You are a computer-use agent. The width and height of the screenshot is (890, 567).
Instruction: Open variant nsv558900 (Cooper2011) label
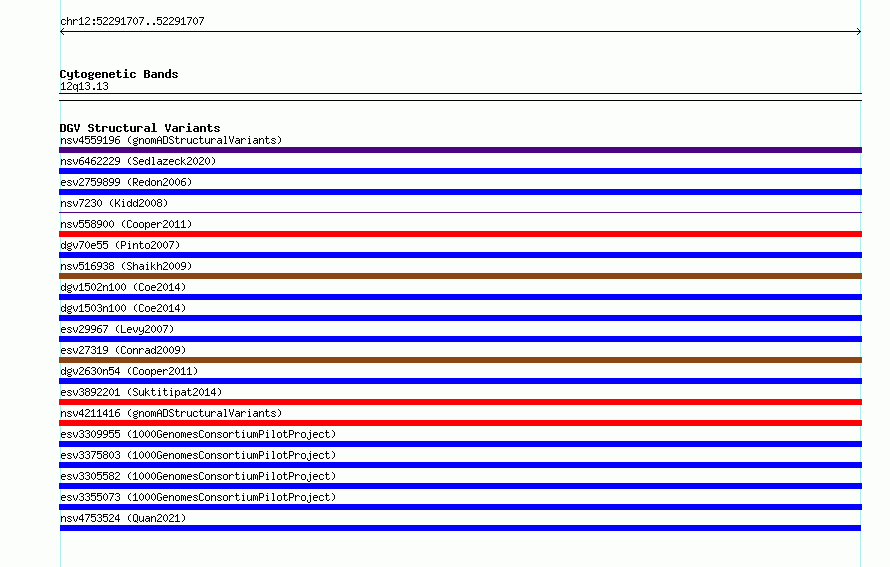[x=126, y=224]
